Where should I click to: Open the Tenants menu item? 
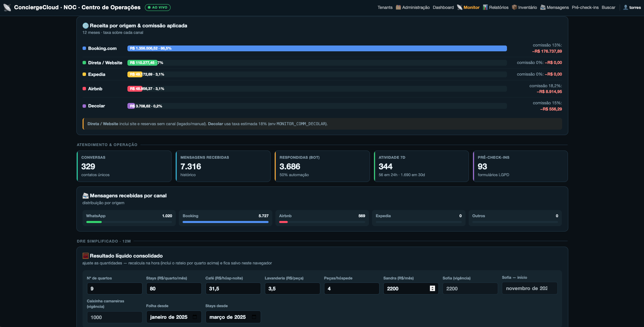[385, 8]
